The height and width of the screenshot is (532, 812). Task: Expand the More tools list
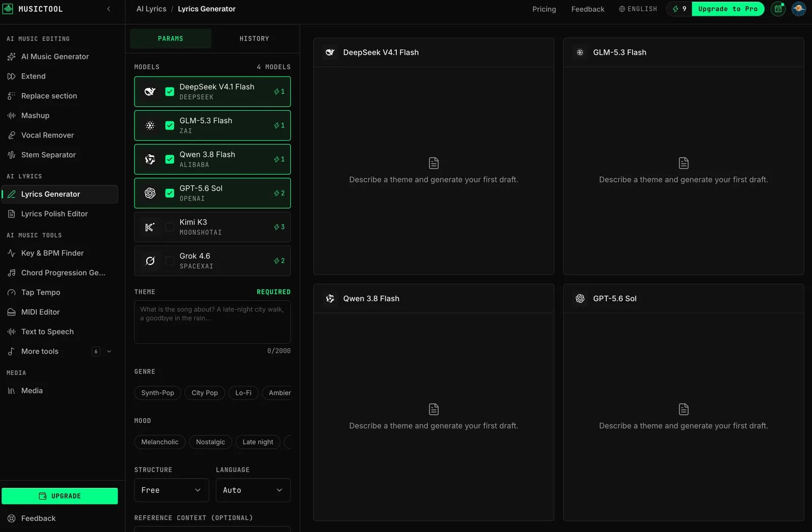[x=60, y=351]
